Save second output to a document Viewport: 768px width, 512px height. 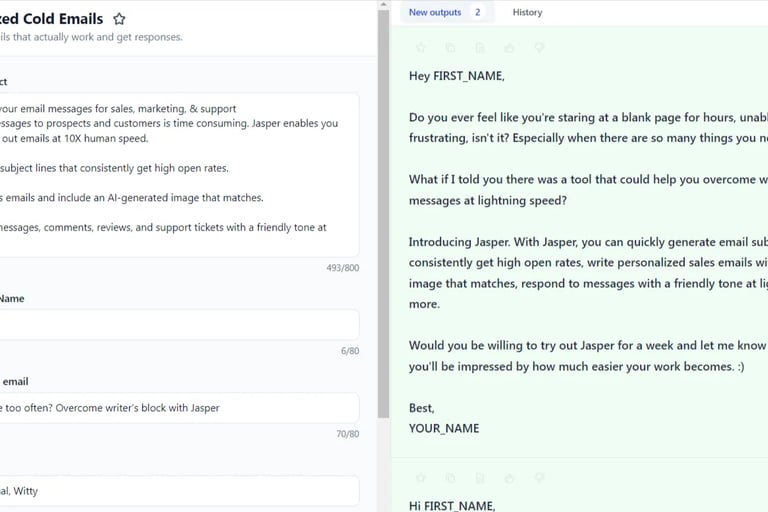coord(480,478)
